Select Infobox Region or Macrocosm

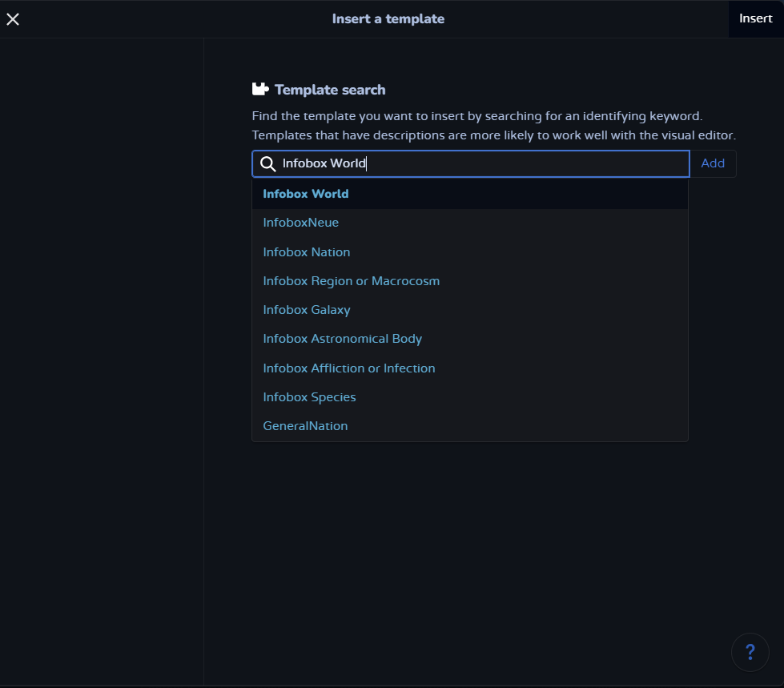pos(352,281)
